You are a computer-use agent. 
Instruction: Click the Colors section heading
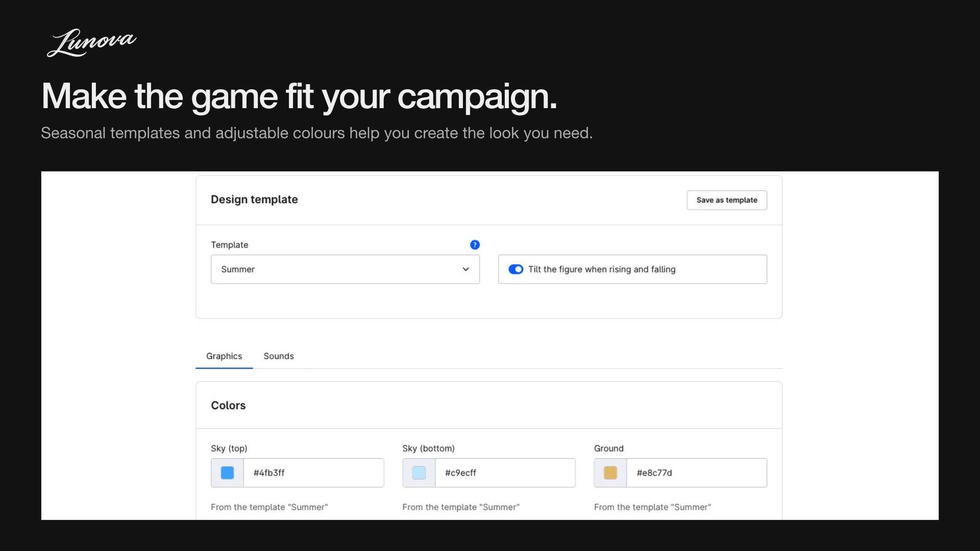[x=228, y=406]
